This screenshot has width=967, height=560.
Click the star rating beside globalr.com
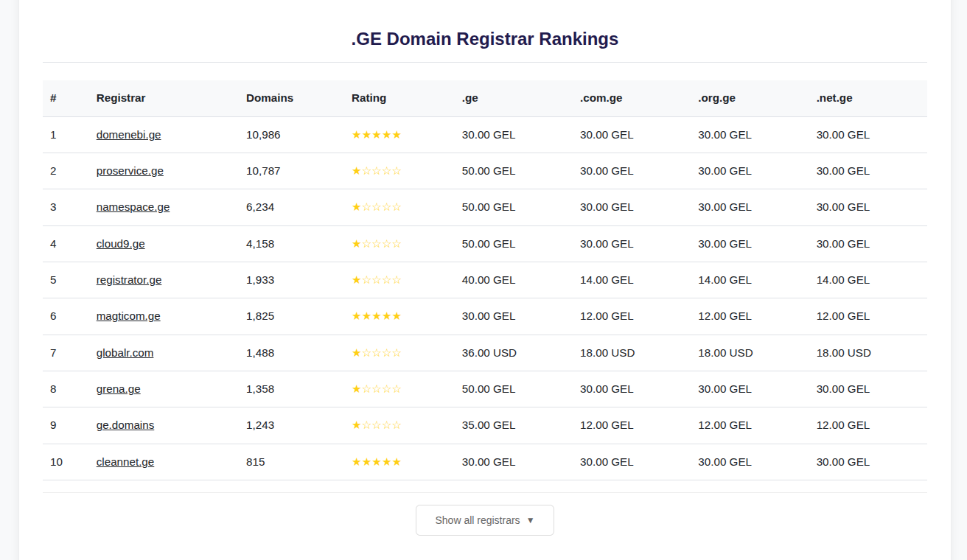pos(377,352)
